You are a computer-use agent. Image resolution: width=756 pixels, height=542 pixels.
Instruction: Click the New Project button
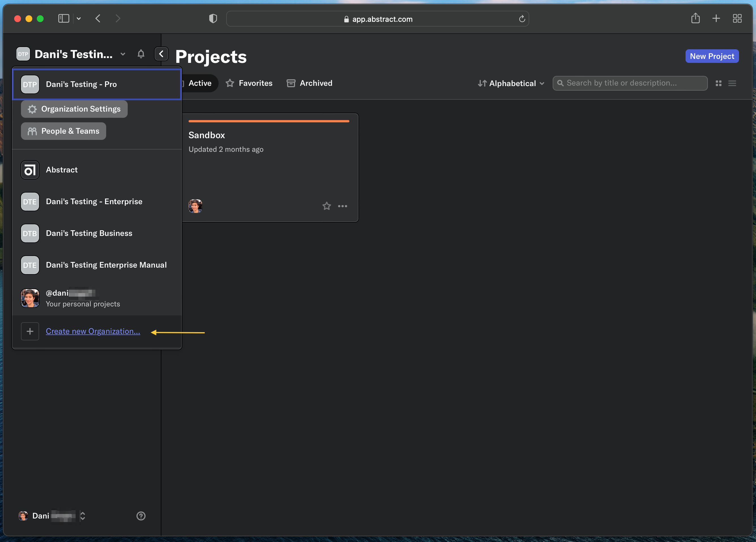point(712,56)
